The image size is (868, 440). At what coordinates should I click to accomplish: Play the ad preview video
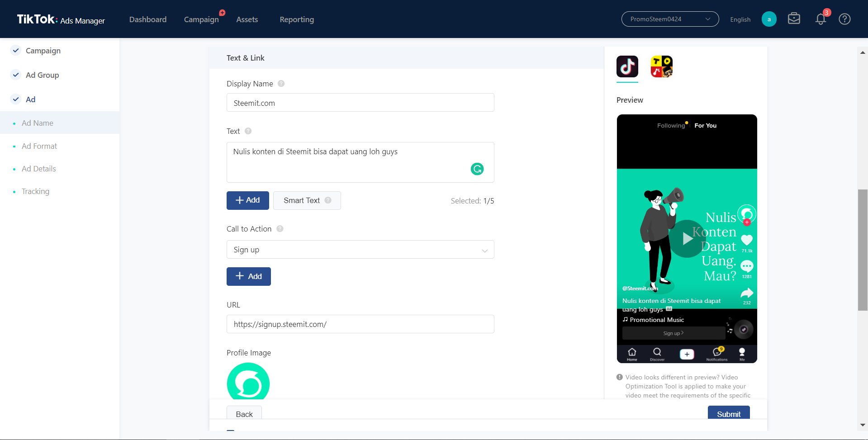(687, 238)
